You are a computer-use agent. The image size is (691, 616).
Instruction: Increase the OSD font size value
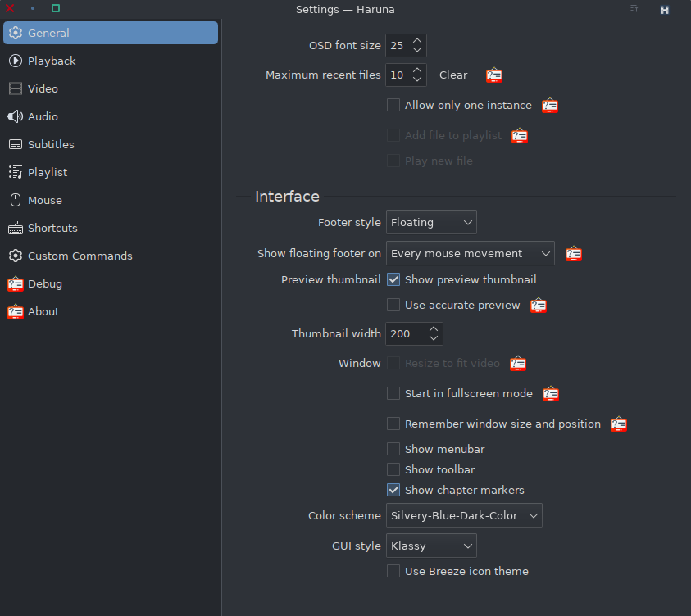(417, 40)
